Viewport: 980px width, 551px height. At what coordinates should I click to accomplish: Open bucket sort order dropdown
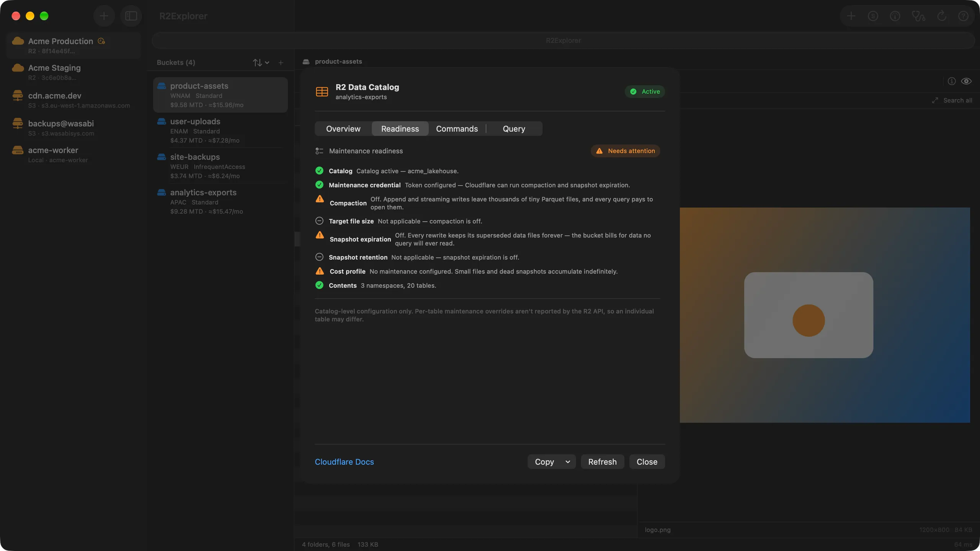click(x=261, y=63)
